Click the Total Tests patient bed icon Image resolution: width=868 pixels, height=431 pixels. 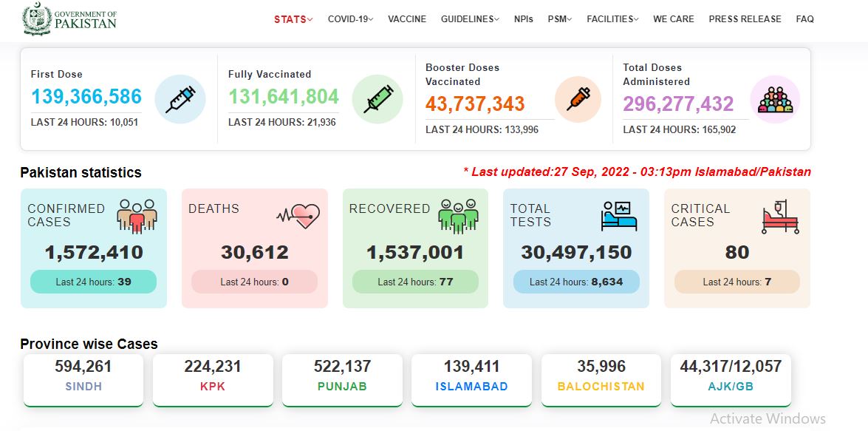point(619,216)
